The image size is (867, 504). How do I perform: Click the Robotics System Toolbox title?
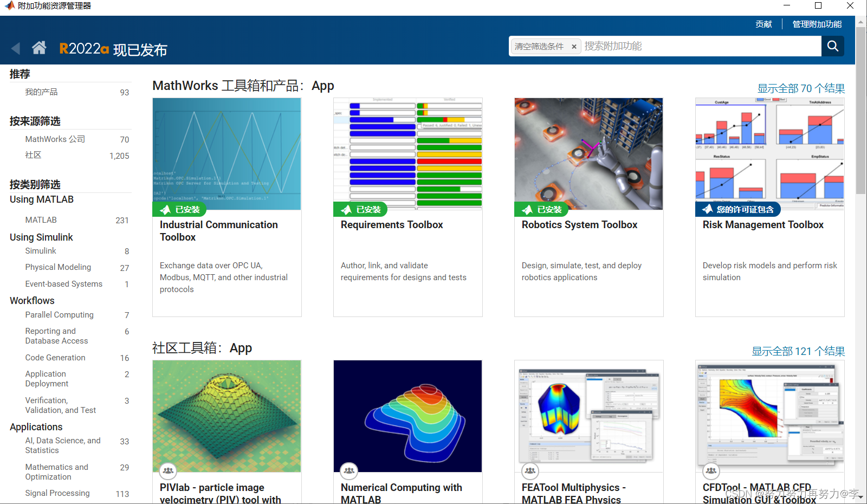point(579,224)
